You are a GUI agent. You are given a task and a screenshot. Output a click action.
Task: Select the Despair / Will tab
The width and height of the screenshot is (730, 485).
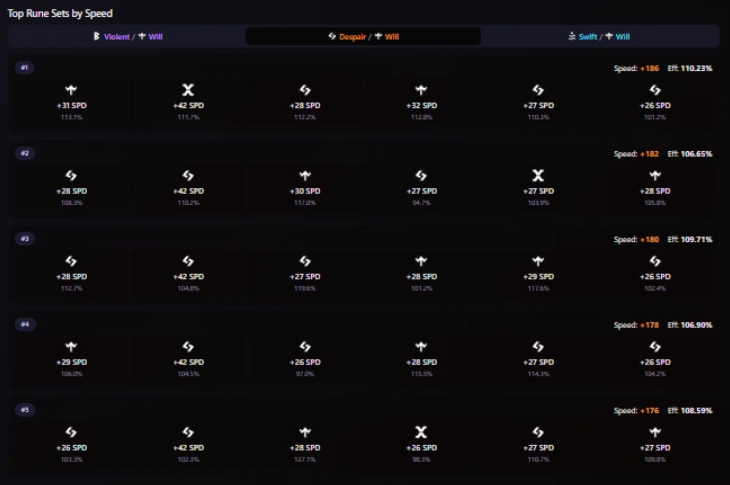tap(363, 36)
